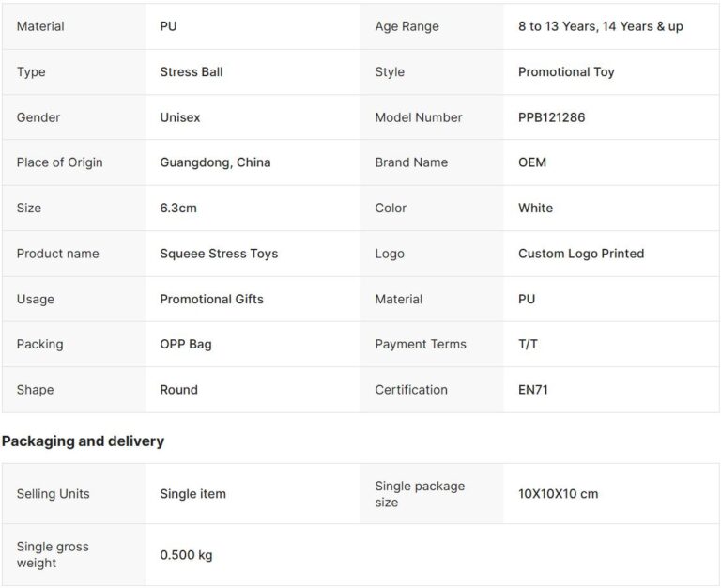Click the Single item selling units value

tap(192, 494)
